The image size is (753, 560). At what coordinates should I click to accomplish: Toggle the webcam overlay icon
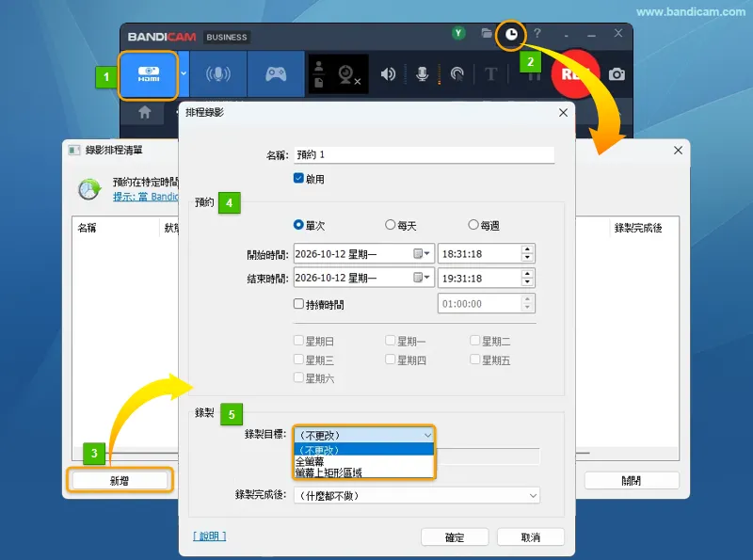(348, 74)
